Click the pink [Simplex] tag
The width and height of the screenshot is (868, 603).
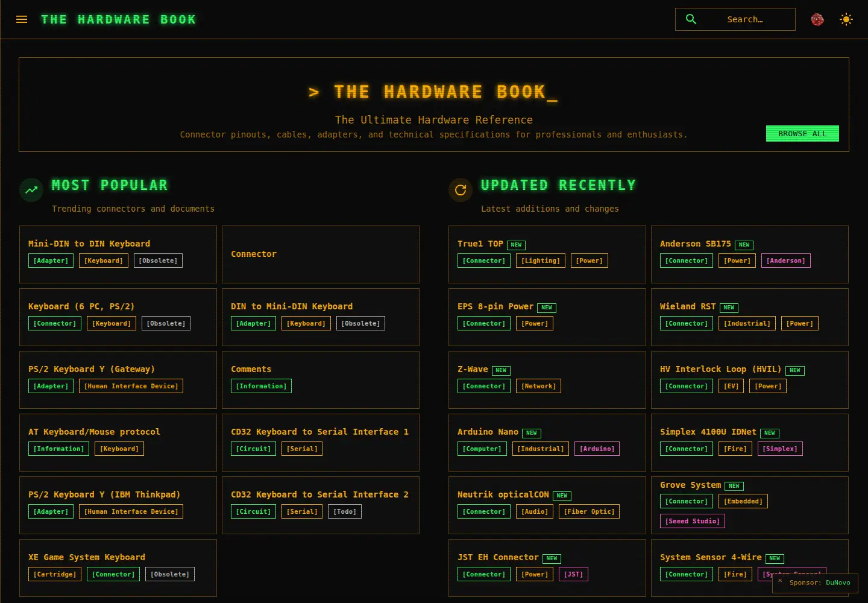tap(780, 449)
